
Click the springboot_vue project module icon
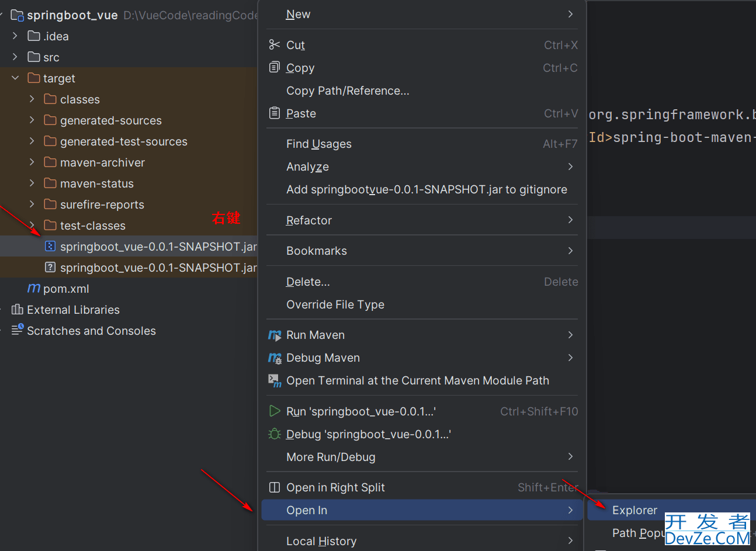tap(18, 15)
